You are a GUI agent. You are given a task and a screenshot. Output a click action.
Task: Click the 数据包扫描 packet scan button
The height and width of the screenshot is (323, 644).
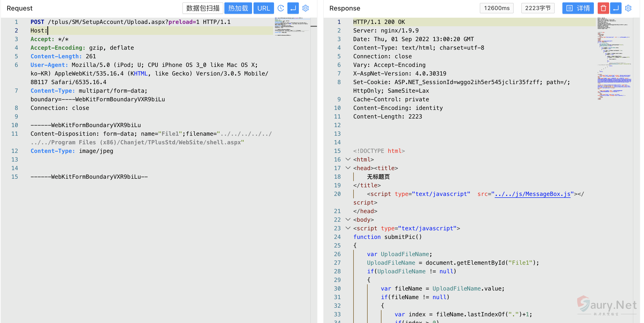(x=202, y=8)
